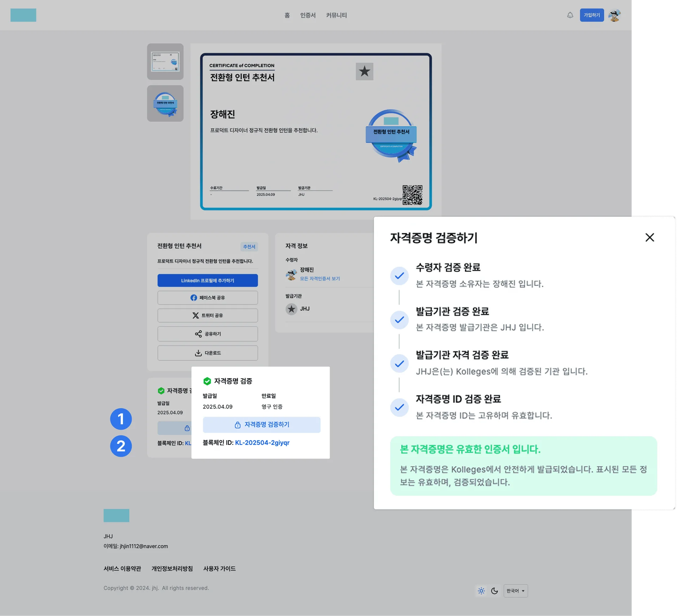Select the badge thumbnail preview
Viewport: 677px width, 616px height.
coord(165,103)
